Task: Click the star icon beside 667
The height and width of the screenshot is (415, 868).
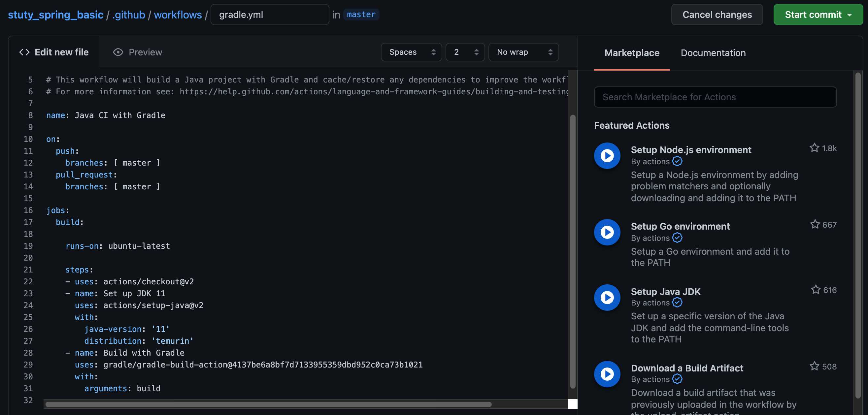Action: [x=815, y=224]
